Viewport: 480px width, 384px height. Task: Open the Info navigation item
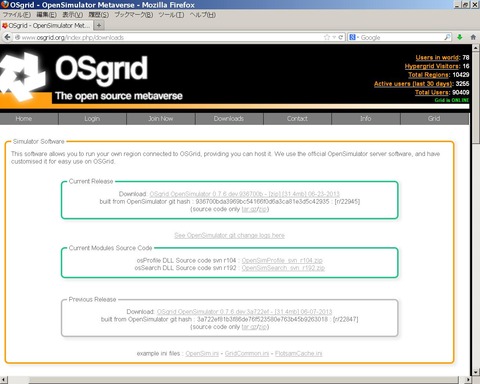point(365,119)
